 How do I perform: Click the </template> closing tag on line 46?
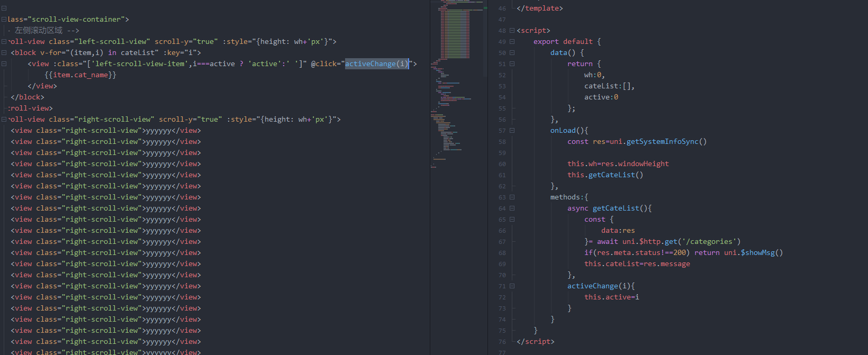540,8
